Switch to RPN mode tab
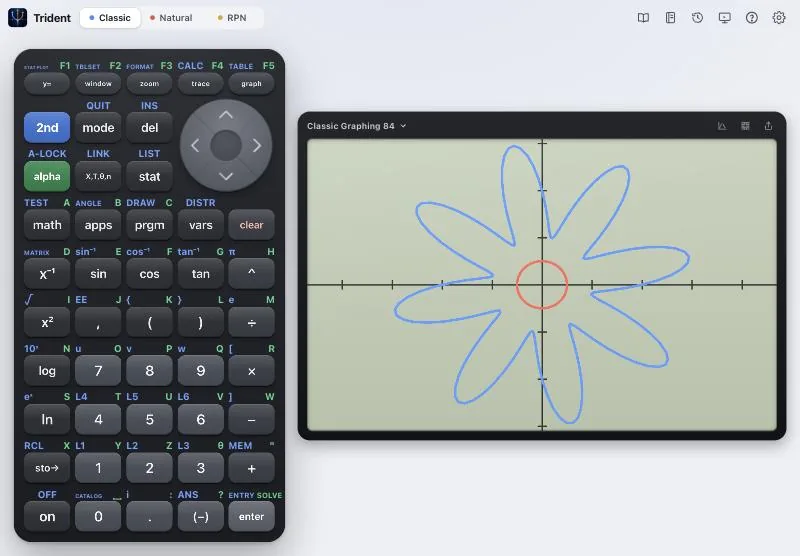Screen dimensions: 800x556 (x=232, y=18)
